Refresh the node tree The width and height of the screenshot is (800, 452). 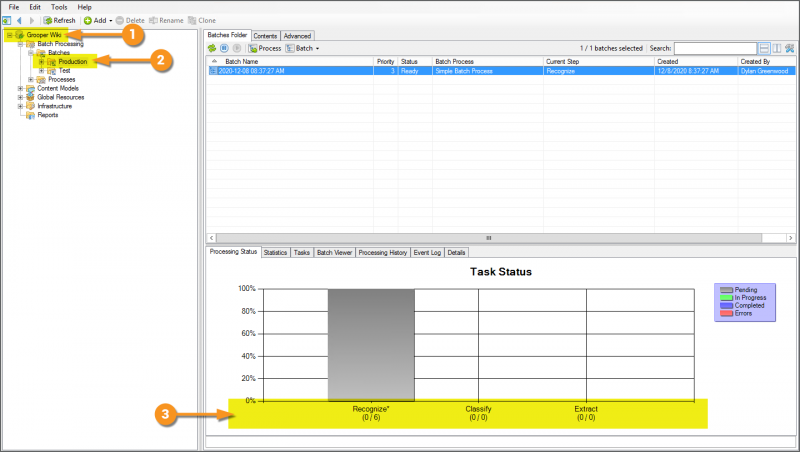pyautogui.click(x=60, y=20)
